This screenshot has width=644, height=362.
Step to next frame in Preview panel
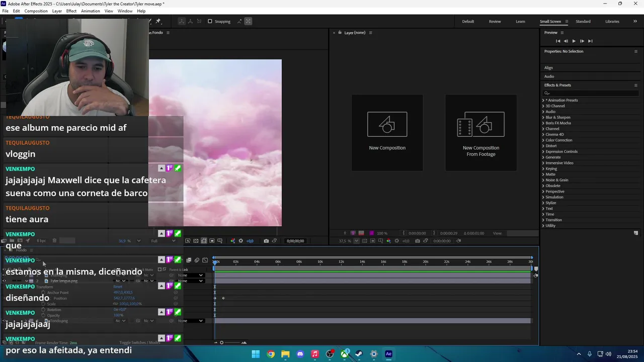pyautogui.click(x=582, y=41)
